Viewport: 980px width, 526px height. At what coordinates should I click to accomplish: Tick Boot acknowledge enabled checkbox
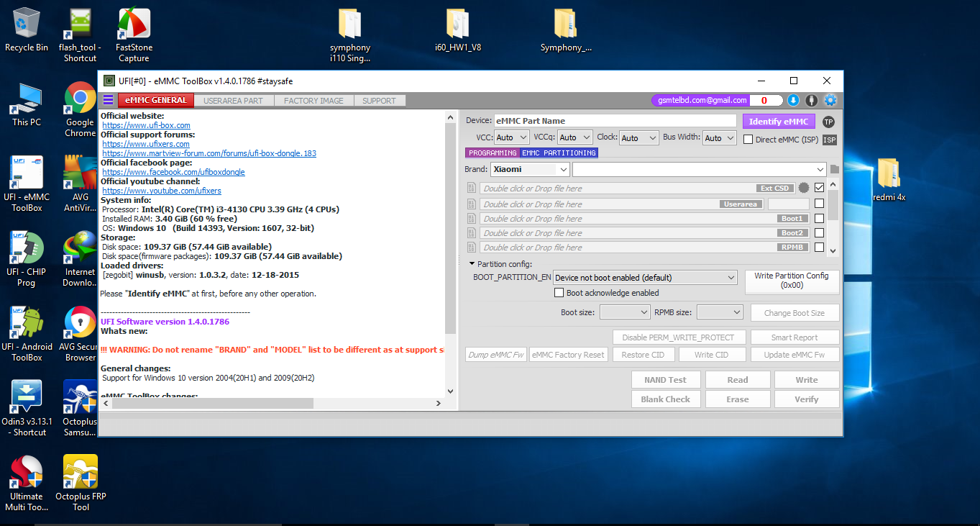pyautogui.click(x=559, y=293)
